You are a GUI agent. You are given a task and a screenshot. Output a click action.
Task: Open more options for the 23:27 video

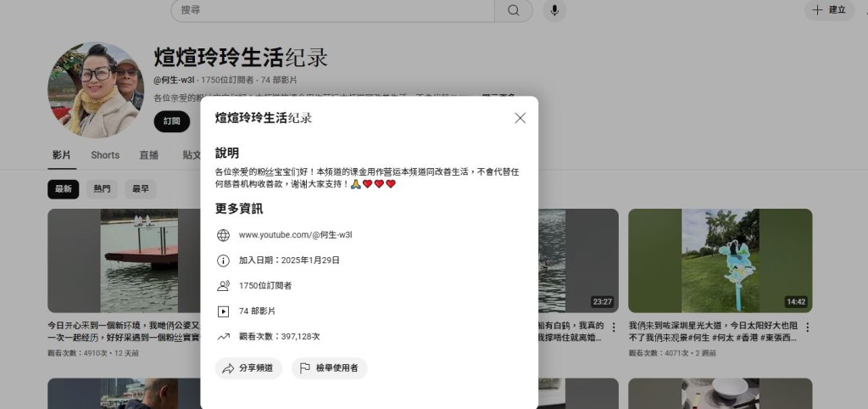[614, 328]
